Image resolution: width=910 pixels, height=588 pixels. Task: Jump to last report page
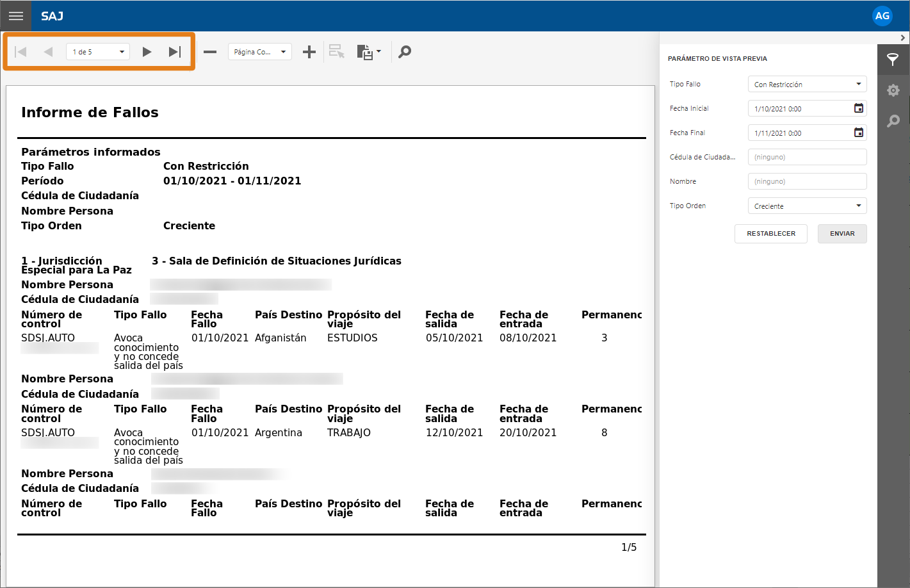click(175, 52)
